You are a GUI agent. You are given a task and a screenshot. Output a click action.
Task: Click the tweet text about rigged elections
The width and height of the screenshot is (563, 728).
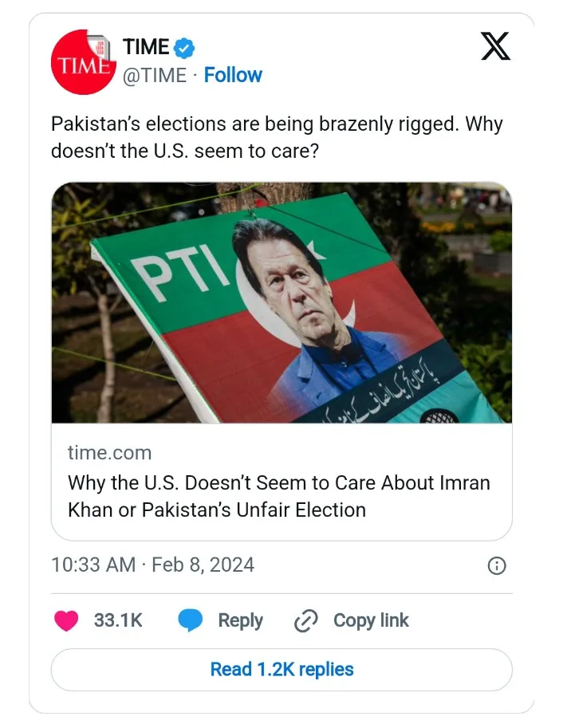click(x=277, y=137)
